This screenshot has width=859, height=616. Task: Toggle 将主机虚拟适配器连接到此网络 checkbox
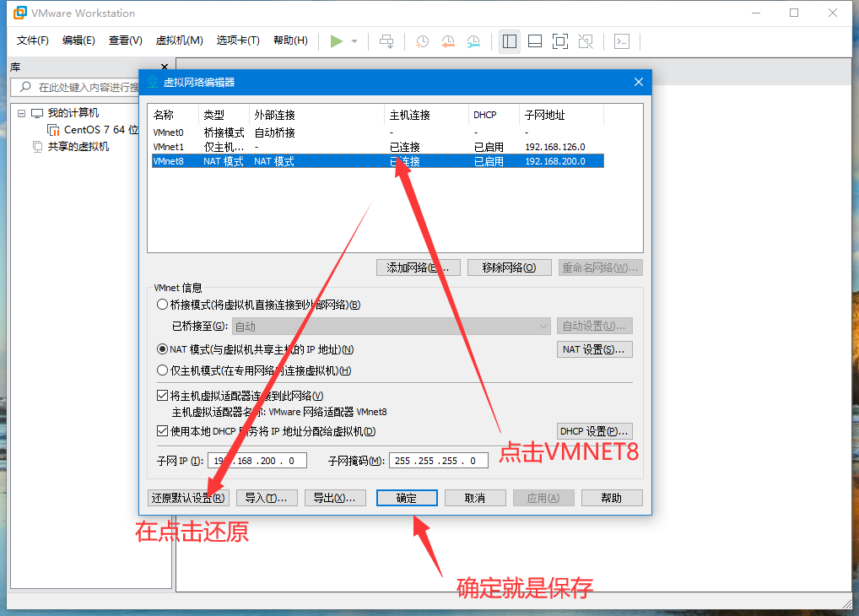click(x=162, y=395)
